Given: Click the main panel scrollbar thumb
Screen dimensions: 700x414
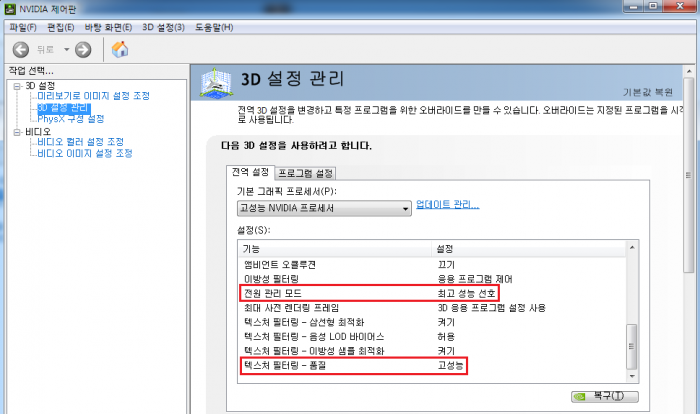Looking at the screenshot, I should click(x=688, y=175).
